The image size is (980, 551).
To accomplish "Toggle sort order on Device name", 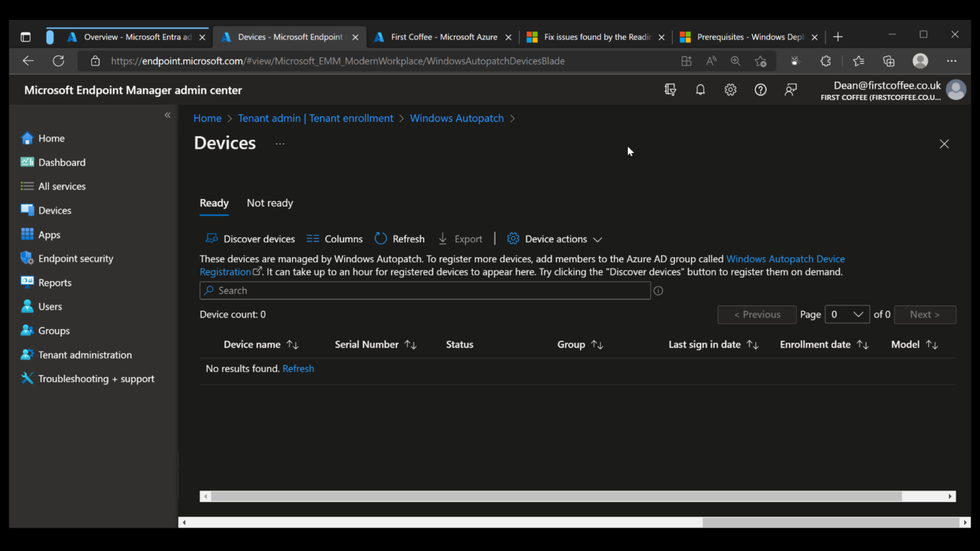I will 293,344.
